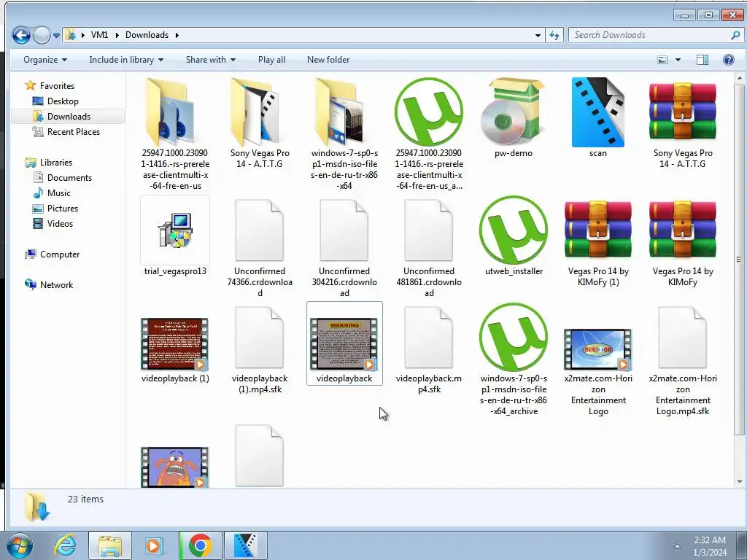Click the file list vertical scrollbar

click(x=740, y=260)
